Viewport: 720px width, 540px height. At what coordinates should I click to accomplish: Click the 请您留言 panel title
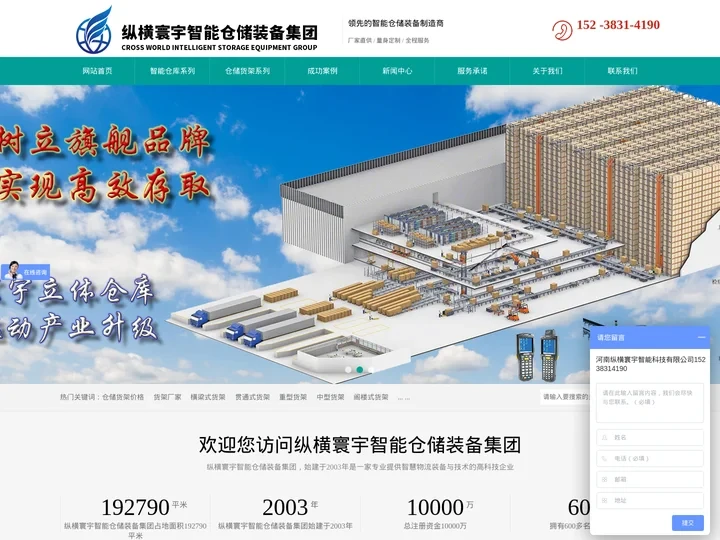611,338
